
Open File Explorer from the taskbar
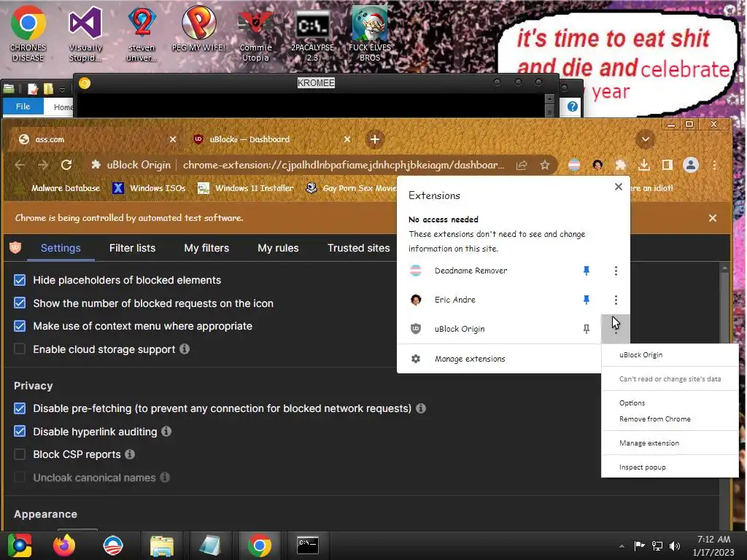pyautogui.click(x=162, y=545)
